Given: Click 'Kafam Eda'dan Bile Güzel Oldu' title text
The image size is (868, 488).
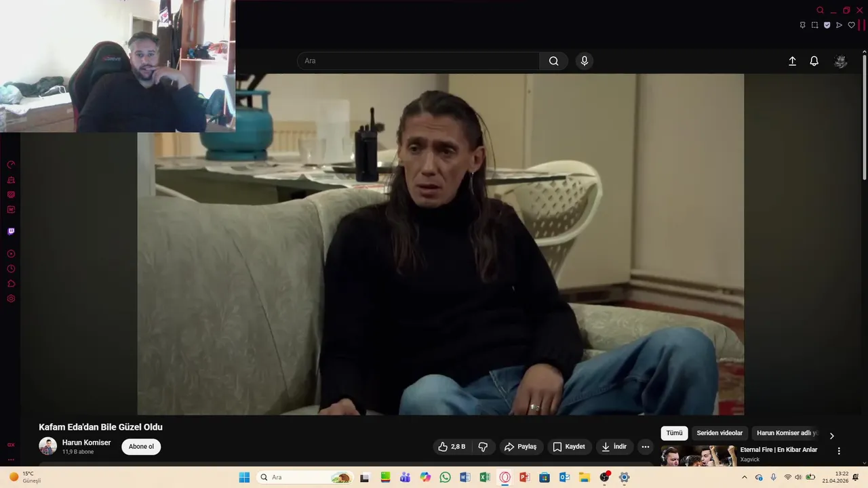Looking at the screenshot, I should [x=100, y=427].
